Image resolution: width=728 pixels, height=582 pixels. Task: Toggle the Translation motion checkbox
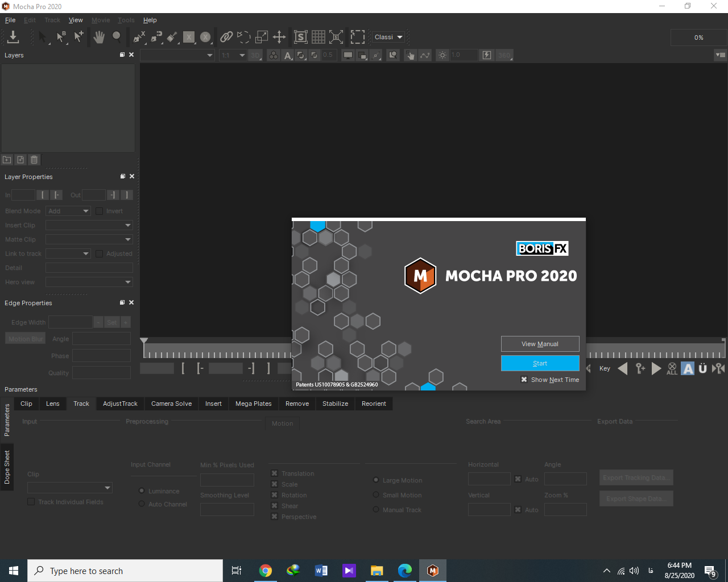[274, 473]
